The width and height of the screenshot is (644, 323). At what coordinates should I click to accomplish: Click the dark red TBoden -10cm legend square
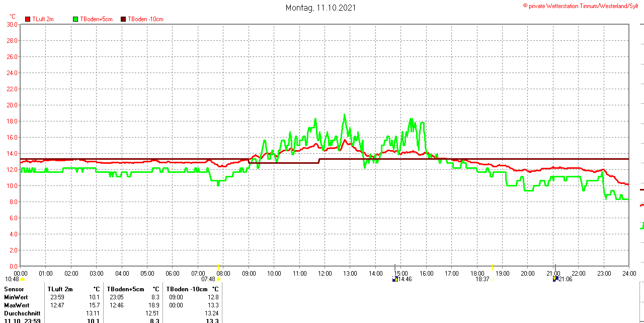(x=123, y=19)
